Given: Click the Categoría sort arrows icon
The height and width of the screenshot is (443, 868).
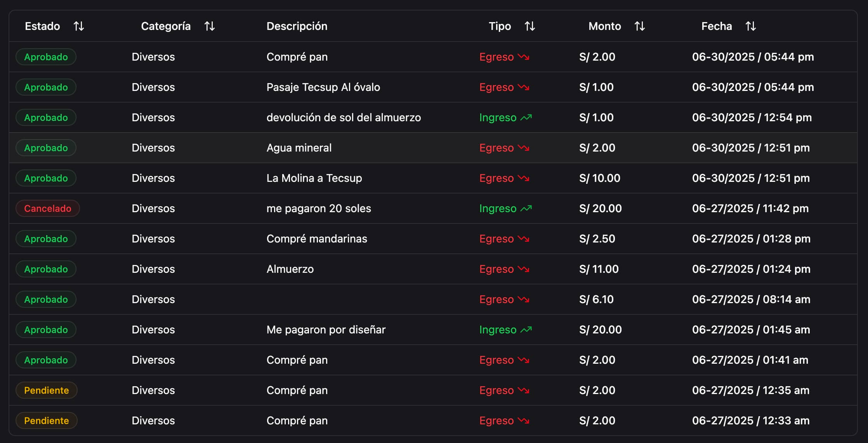Looking at the screenshot, I should pos(210,26).
